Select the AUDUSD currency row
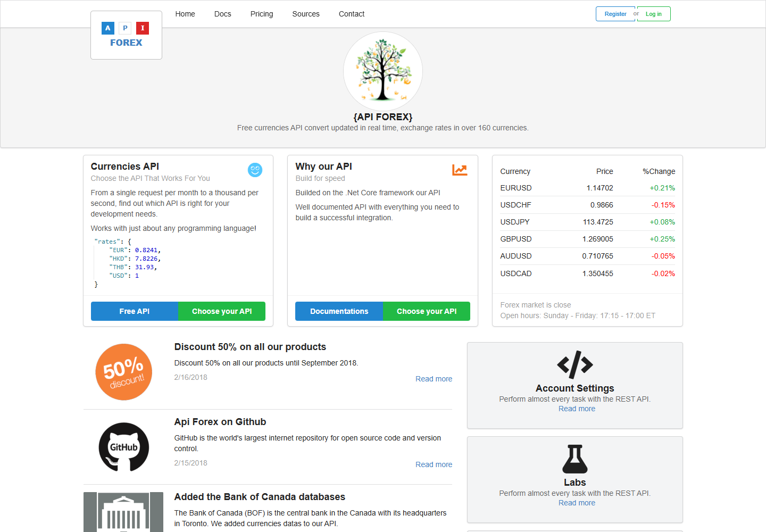 point(588,256)
